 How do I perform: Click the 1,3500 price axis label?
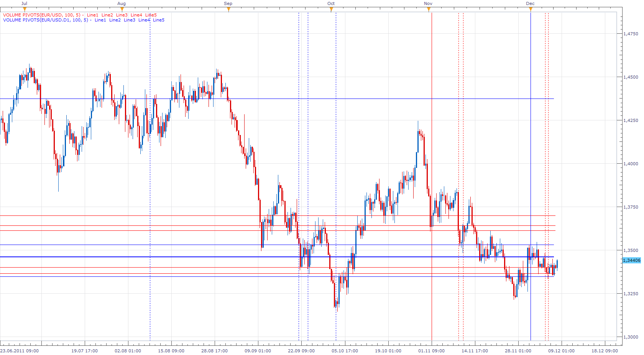(631, 250)
